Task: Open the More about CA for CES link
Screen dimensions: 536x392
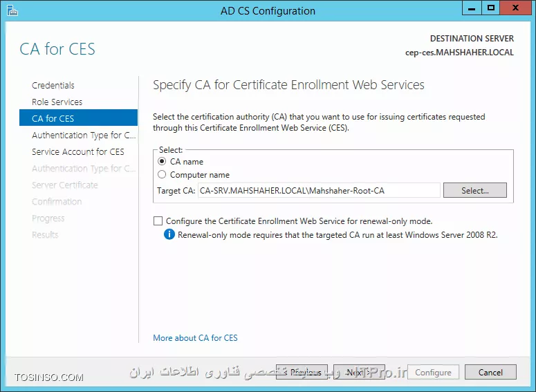Action: [x=195, y=337]
